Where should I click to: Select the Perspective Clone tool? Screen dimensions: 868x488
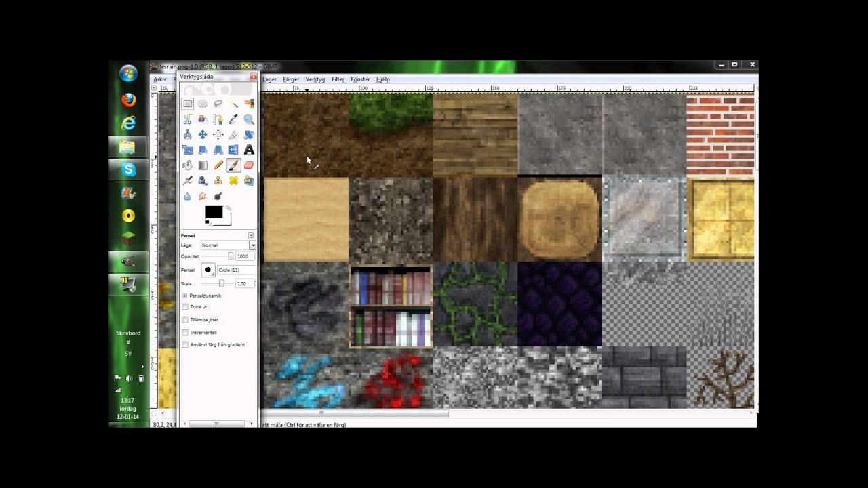pos(249,180)
